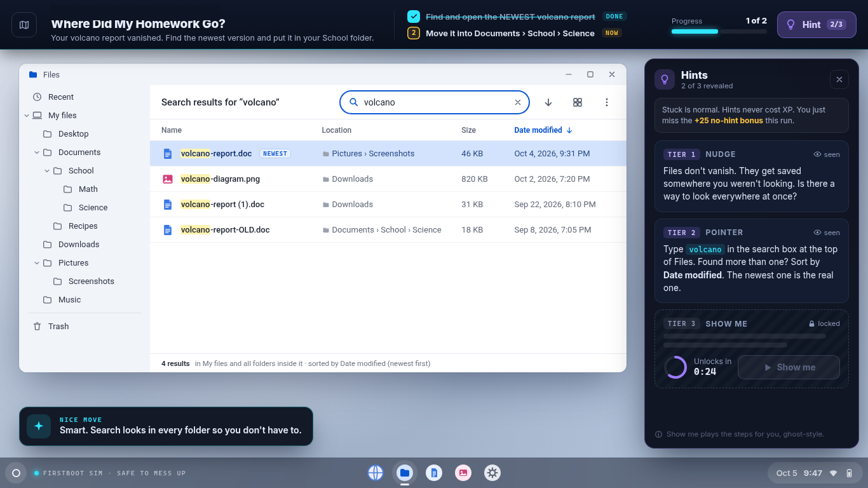Close the Hints panel

839,79
